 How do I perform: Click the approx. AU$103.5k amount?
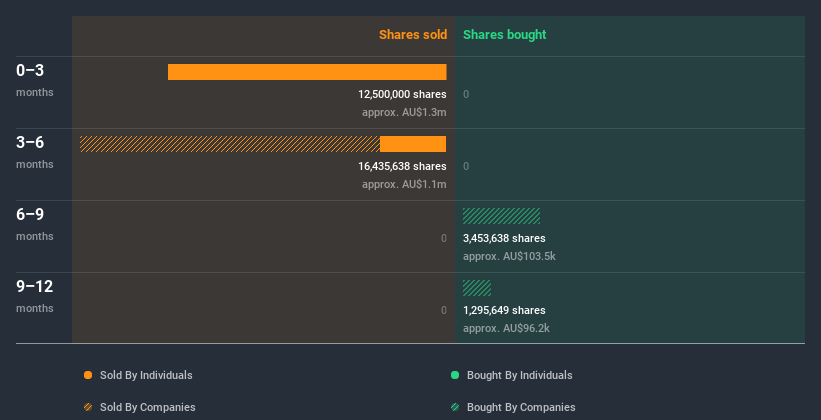pos(509,256)
